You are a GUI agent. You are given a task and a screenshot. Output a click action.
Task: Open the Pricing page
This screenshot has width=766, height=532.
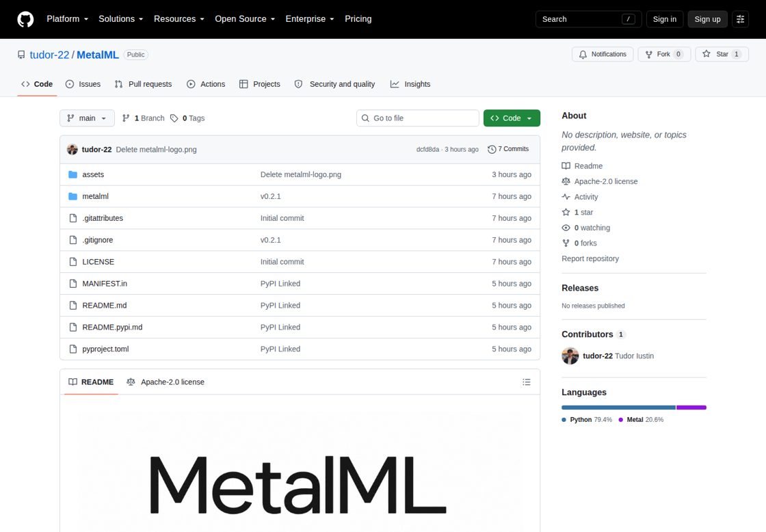point(358,19)
